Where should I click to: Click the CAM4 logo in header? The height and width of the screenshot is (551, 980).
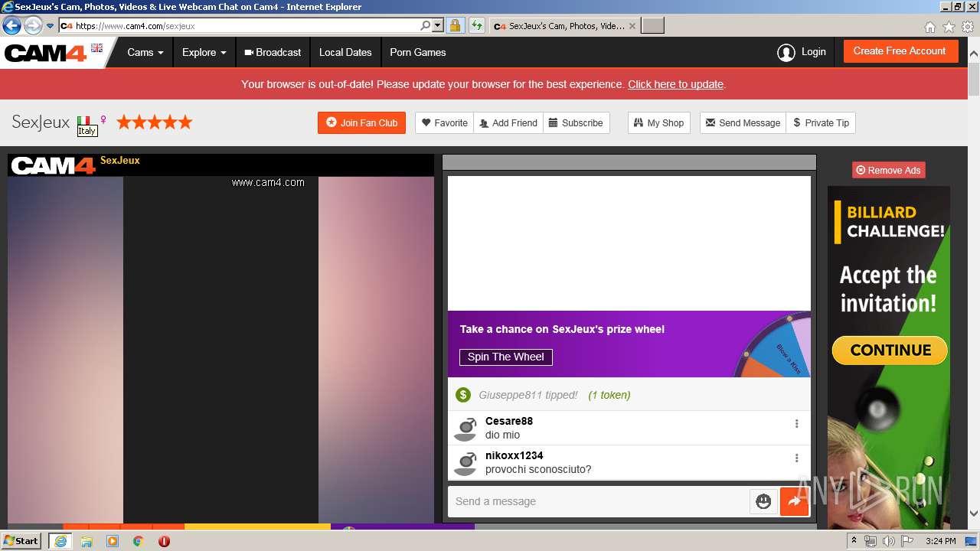46,53
